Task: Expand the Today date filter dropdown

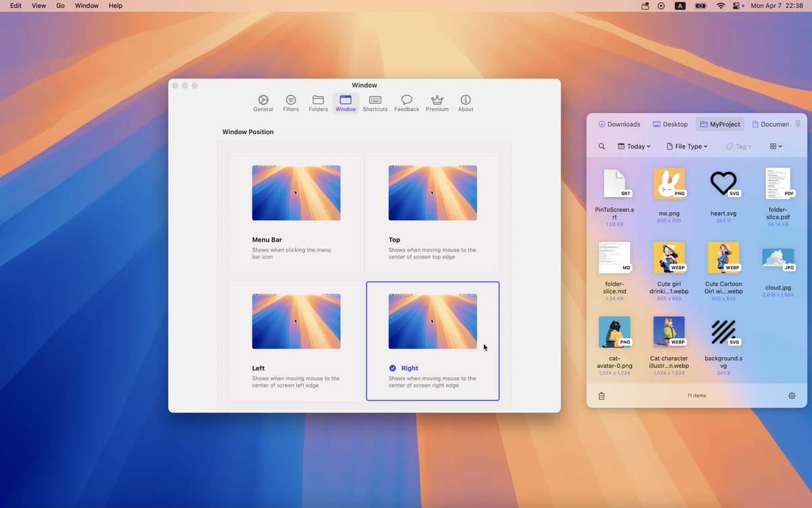Action: click(x=634, y=146)
